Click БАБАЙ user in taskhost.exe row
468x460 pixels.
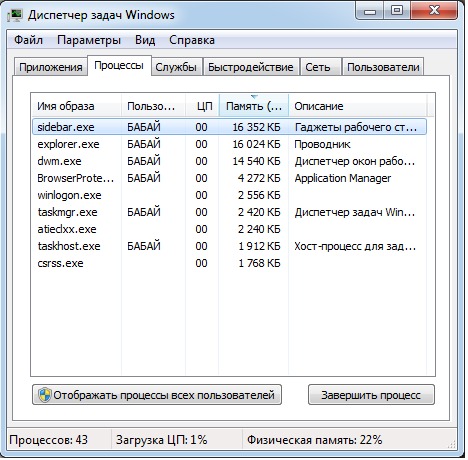click(144, 246)
